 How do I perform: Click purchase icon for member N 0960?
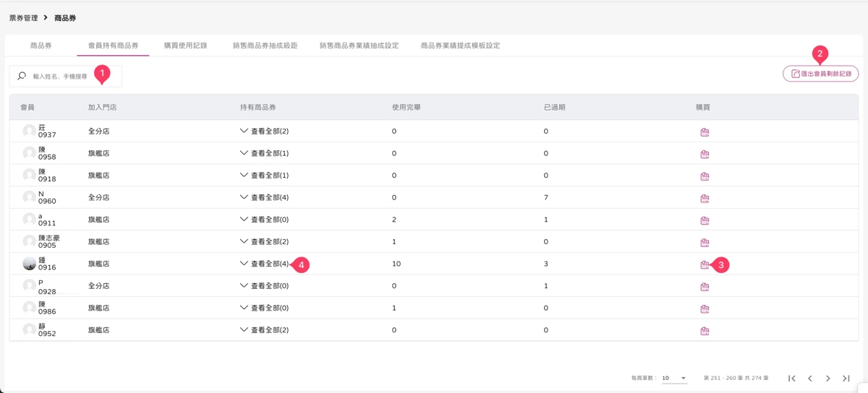click(705, 198)
